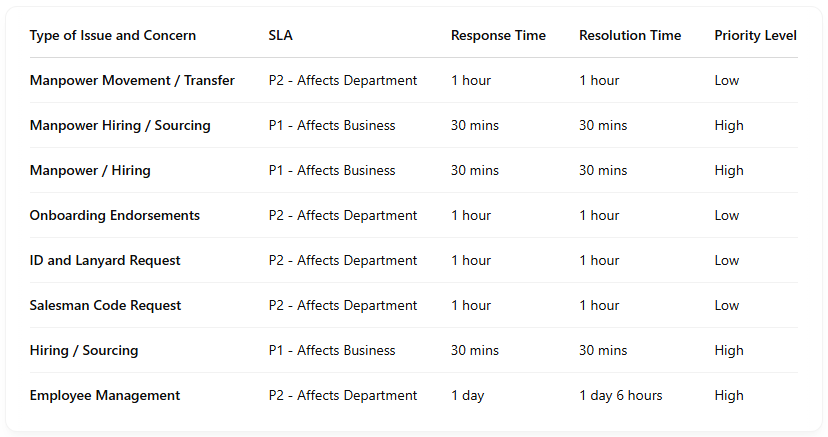Select the SLA cell for Onboarding Endorsements
The height and width of the screenshot is (437, 828).
point(343,216)
